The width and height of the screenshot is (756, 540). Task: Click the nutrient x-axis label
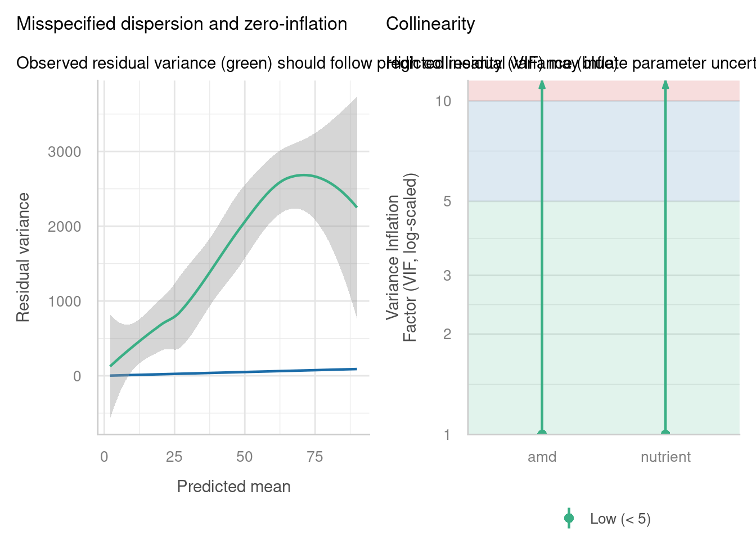tap(665, 457)
